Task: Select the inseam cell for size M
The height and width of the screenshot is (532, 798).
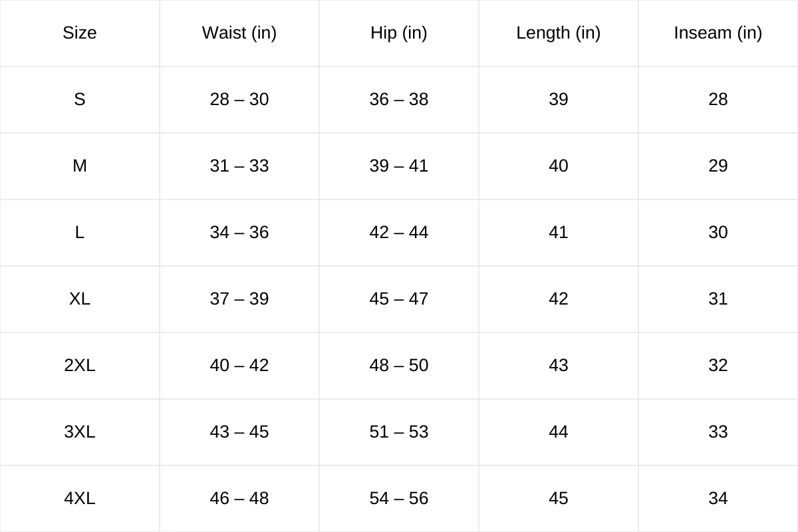Action: (718, 166)
